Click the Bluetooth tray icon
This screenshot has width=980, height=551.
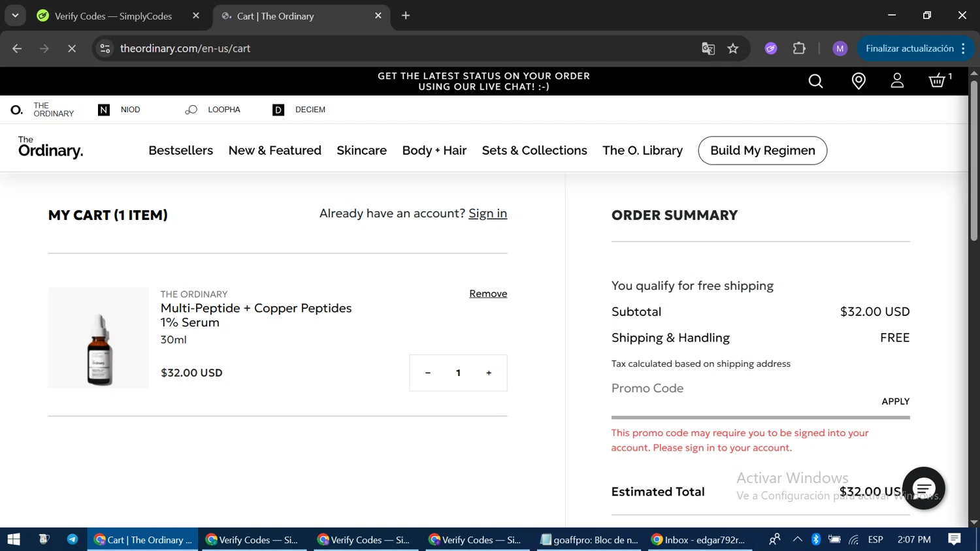[x=816, y=539]
